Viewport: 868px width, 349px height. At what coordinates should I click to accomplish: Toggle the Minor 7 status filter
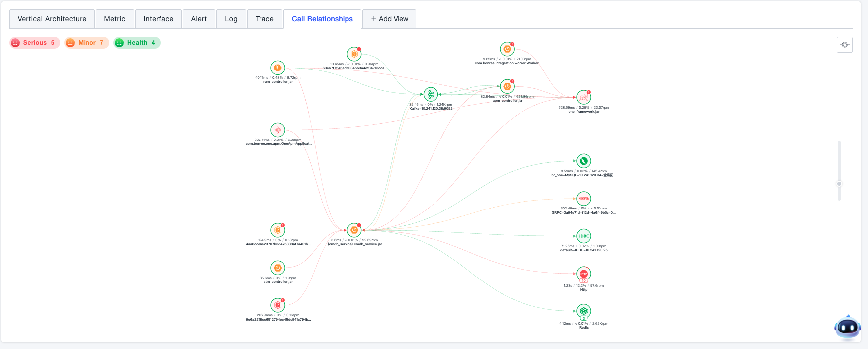(x=87, y=43)
